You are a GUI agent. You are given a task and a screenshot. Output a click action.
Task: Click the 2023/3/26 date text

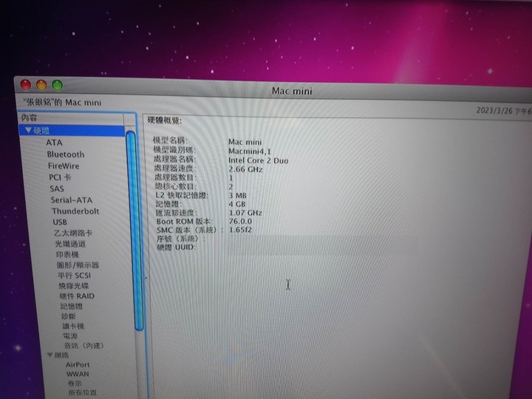point(494,110)
